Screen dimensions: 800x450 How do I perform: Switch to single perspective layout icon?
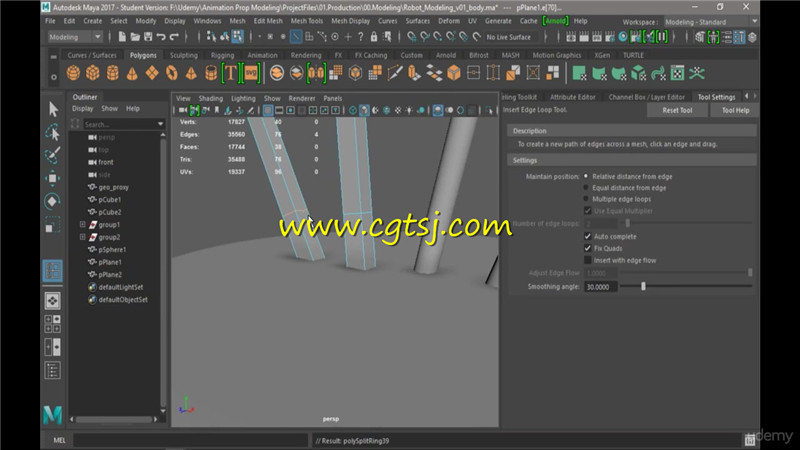(x=53, y=301)
